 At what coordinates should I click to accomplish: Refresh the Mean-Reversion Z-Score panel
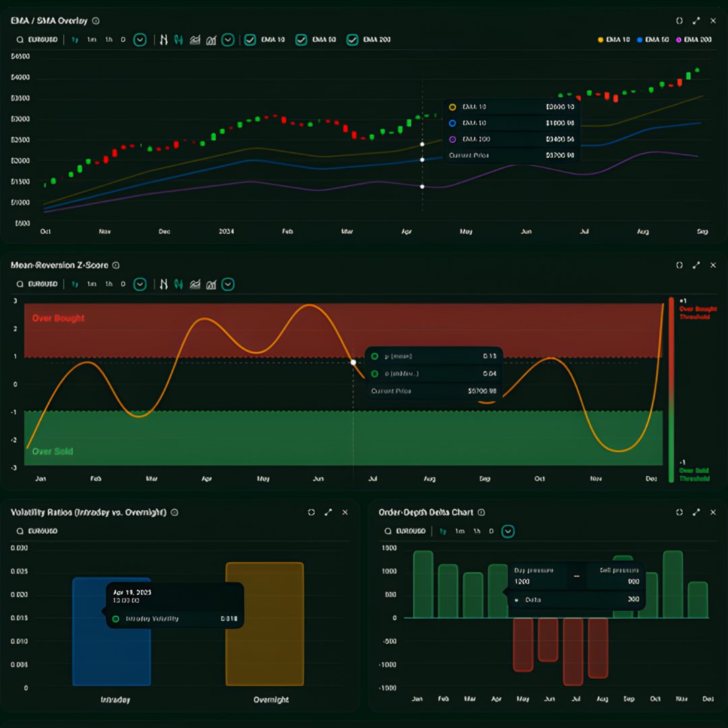pyautogui.click(x=679, y=265)
